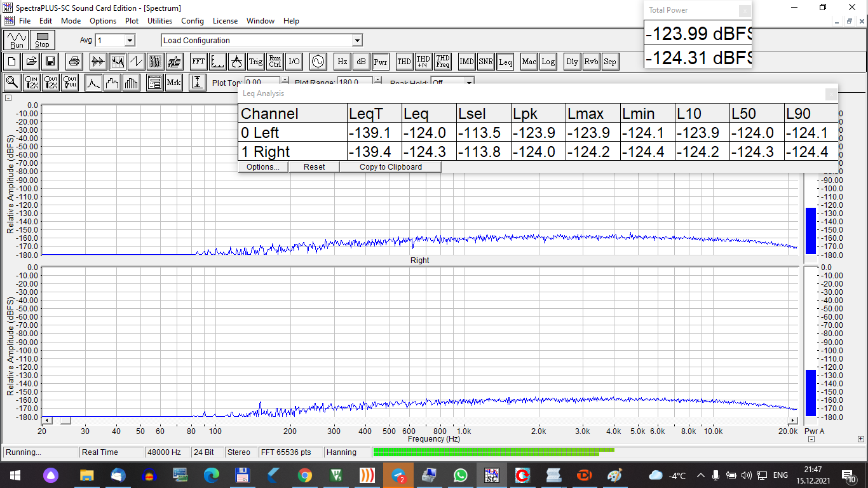Open the THD utility
The height and width of the screenshot is (488, 868).
(403, 62)
